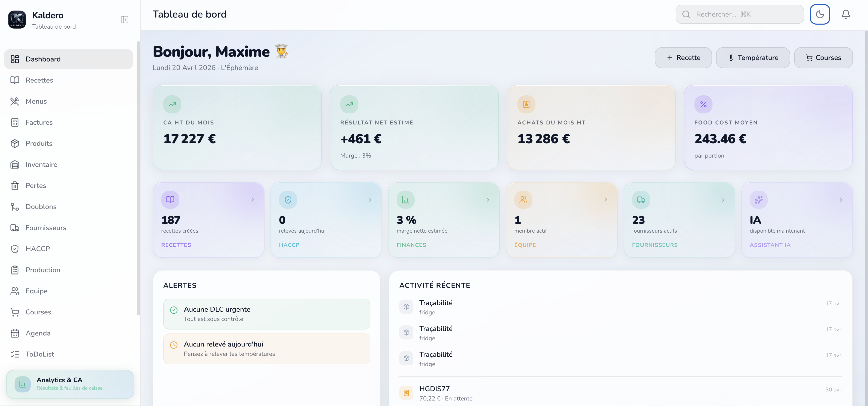868x406 pixels.
Task: Click the Produits package icon
Action: click(15, 144)
